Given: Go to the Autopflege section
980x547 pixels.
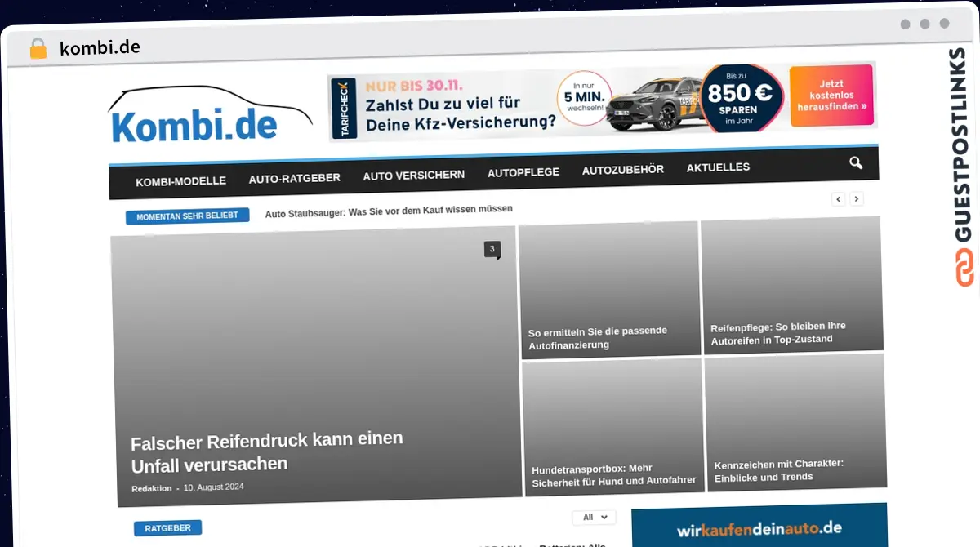Looking at the screenshot, I should (523, 172).
